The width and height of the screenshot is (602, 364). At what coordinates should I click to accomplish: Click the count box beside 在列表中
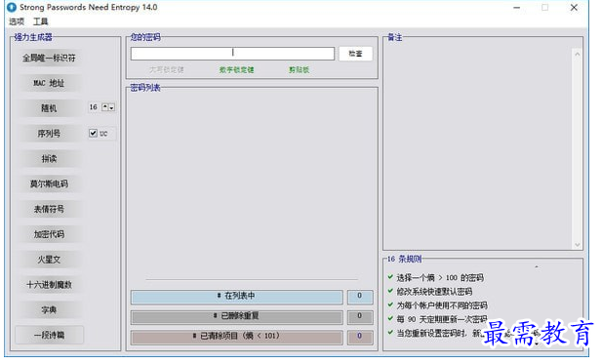[x=360, y=297]
